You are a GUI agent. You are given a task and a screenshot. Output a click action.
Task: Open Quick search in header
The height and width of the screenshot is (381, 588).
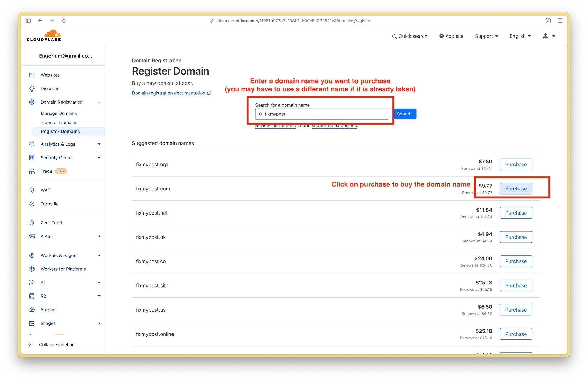tap(409, 36)
